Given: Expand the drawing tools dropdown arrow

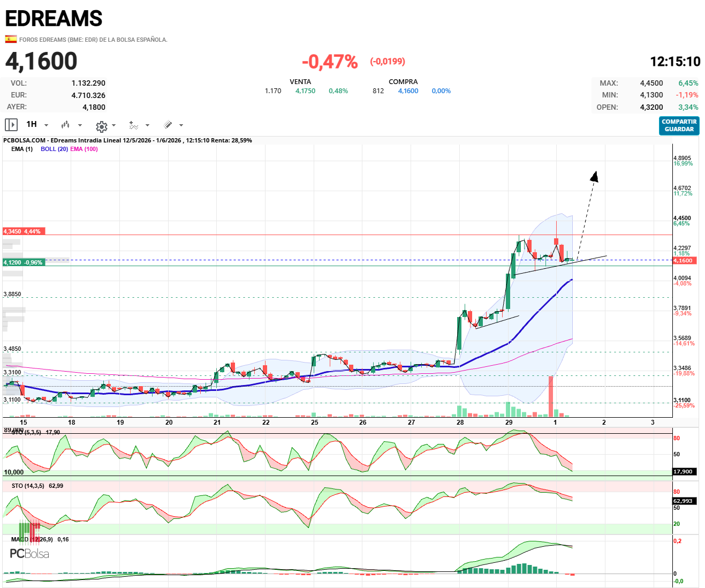Looking at the screenshot, I should click(181, 125).
